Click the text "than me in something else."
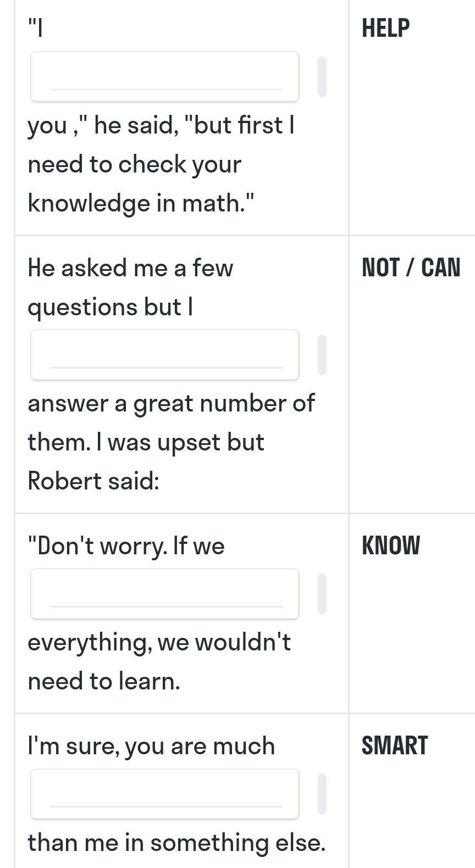This screenshot has width=475, height=868. (x=177, y=843)
